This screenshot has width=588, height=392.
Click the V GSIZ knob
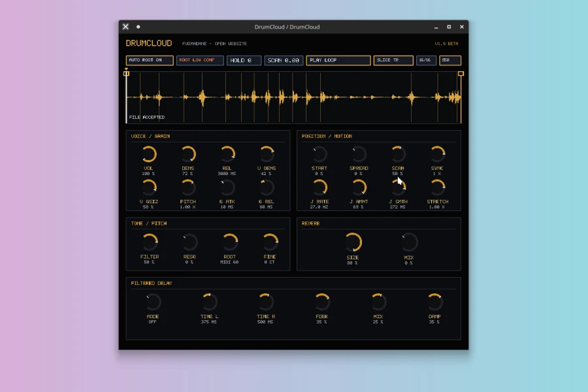(149, 188)
